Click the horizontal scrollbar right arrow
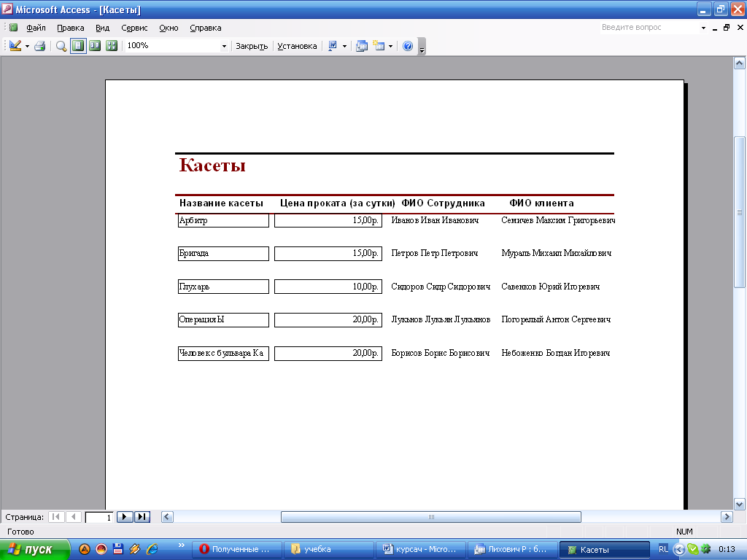The image size is (747, 560). click(x=727, y=517)
